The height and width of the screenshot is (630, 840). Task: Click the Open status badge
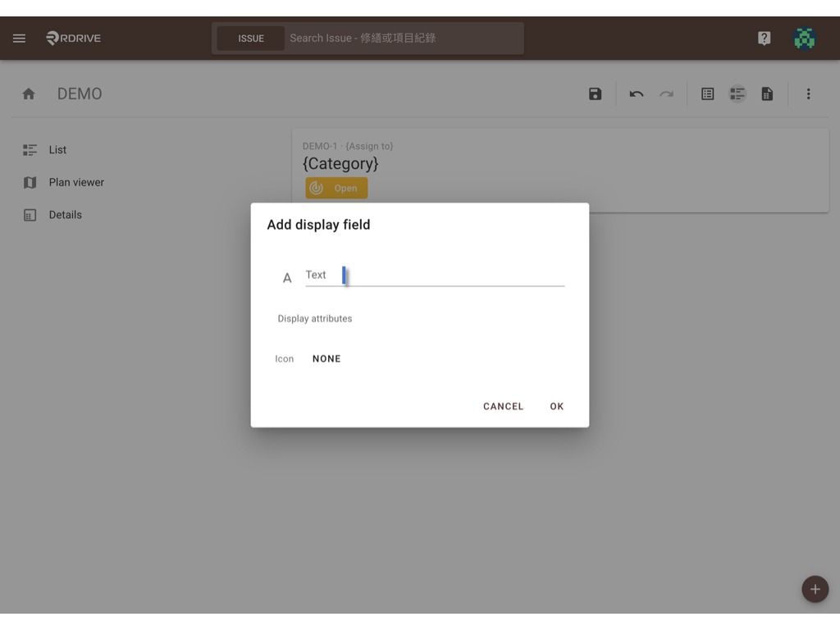point(336,188)
